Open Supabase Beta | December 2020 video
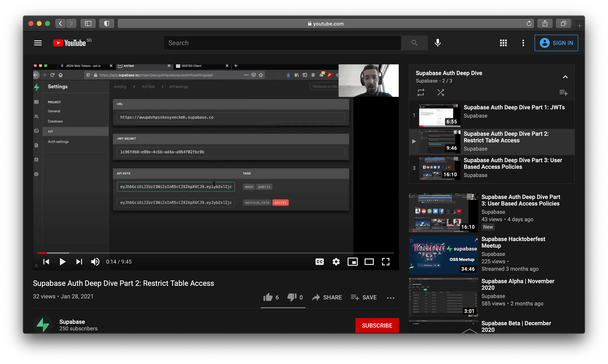Image resolution: width=608 pixels, height=364 pixels. coord(516,326)
